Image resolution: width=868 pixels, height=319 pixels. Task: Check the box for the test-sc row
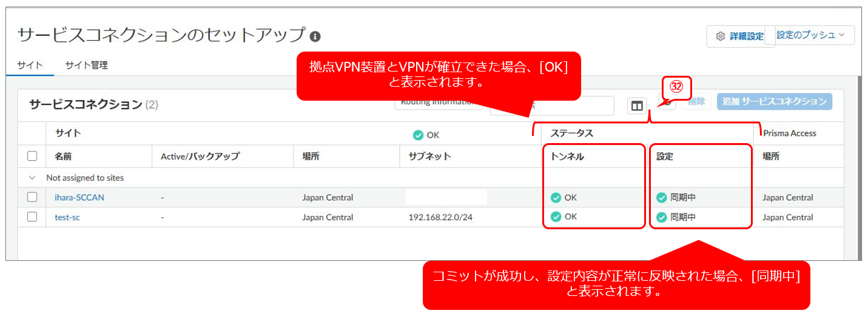[x=32, y=217]
